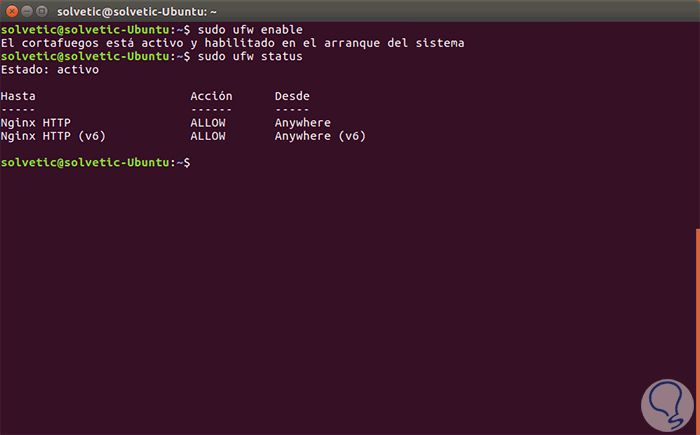Click the "Desde" column header
Screen dimensions: 700x435
click(292, 96)
